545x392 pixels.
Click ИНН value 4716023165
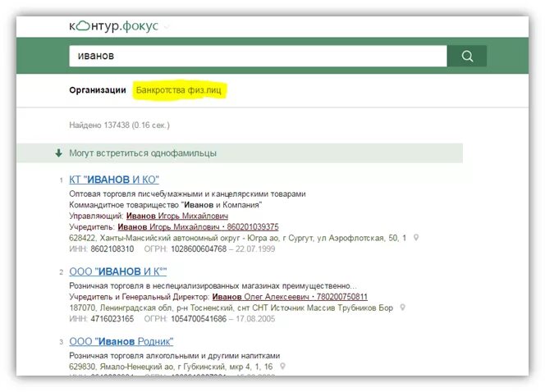click(x=112, y=319)
